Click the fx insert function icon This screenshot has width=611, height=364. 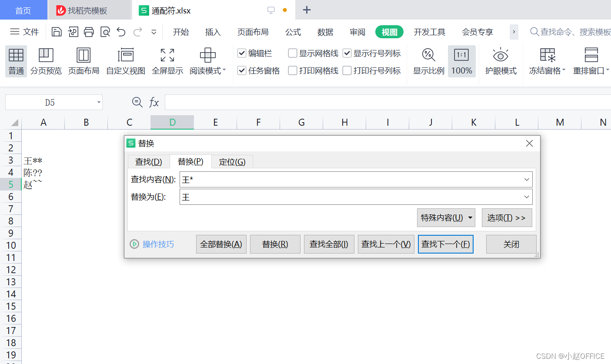154,103
